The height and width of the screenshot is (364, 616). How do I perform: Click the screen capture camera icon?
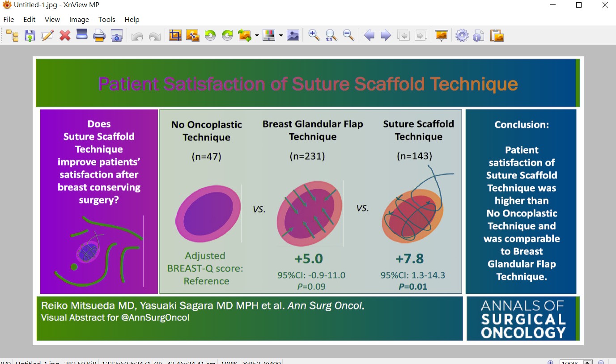tap(116, 35)
